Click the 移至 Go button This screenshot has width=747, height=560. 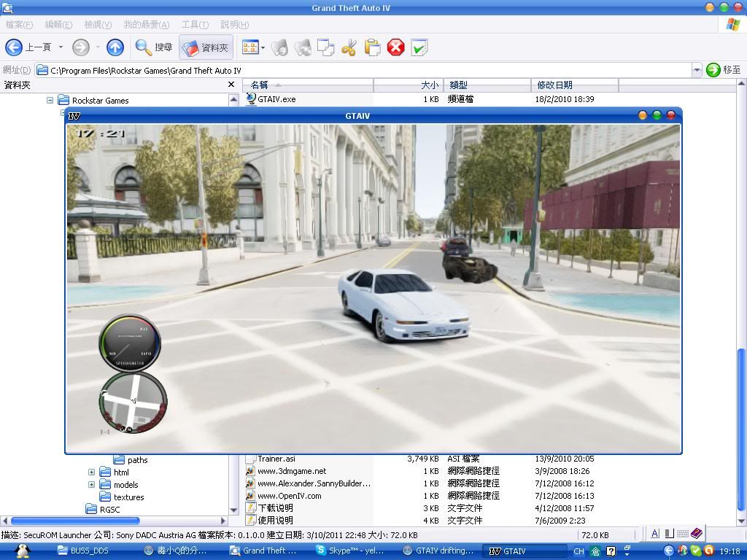click(724, 70)
